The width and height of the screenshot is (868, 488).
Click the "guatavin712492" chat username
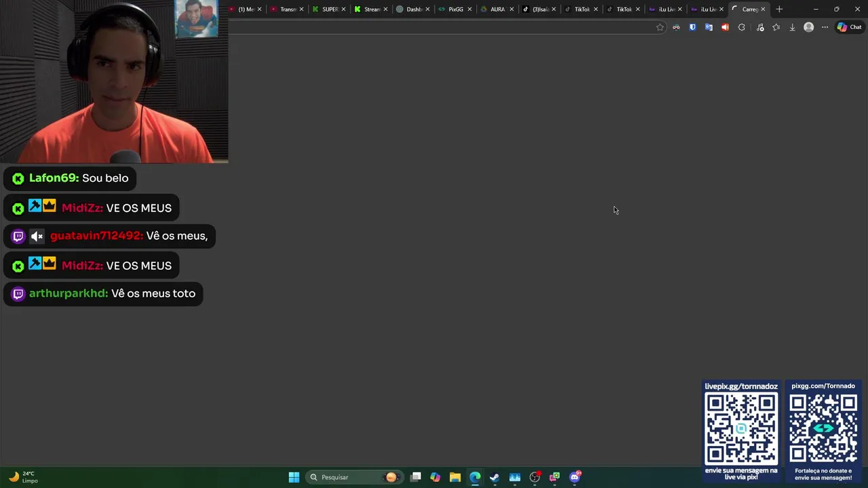[96, 236]
